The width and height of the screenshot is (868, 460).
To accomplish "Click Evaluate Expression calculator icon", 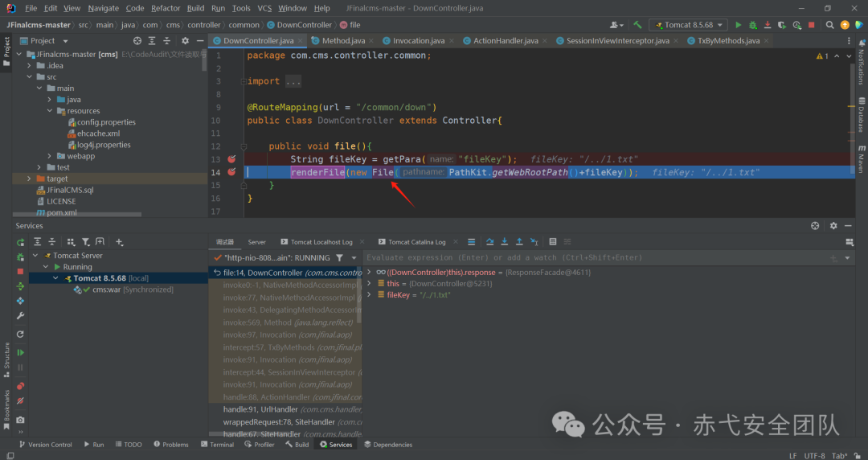I will click(x=552, y=241).
